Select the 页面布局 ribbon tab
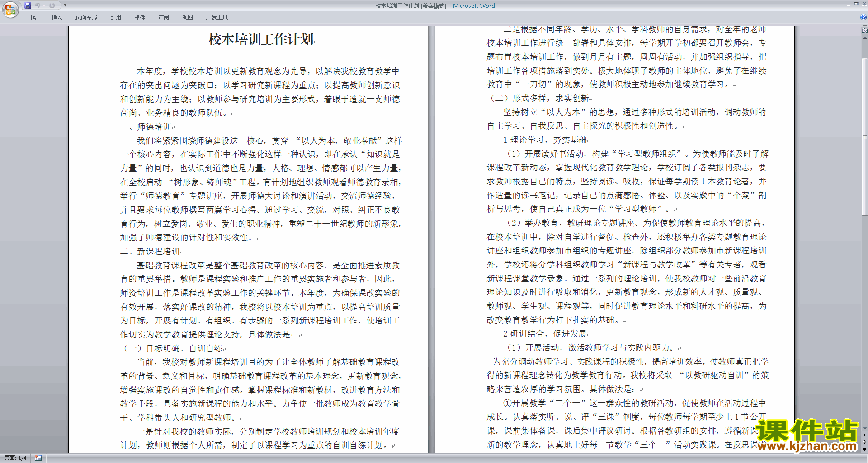 click(86, 17)
